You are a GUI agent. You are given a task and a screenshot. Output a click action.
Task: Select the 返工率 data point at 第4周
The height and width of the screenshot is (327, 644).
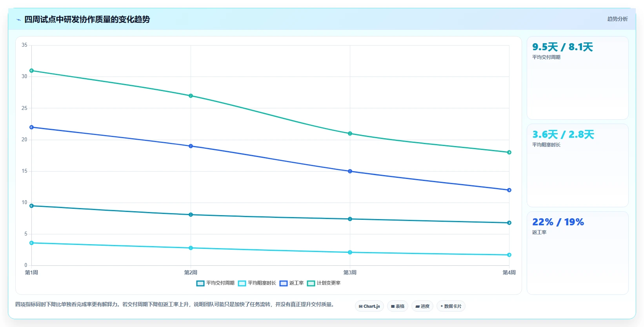[509, 190]
